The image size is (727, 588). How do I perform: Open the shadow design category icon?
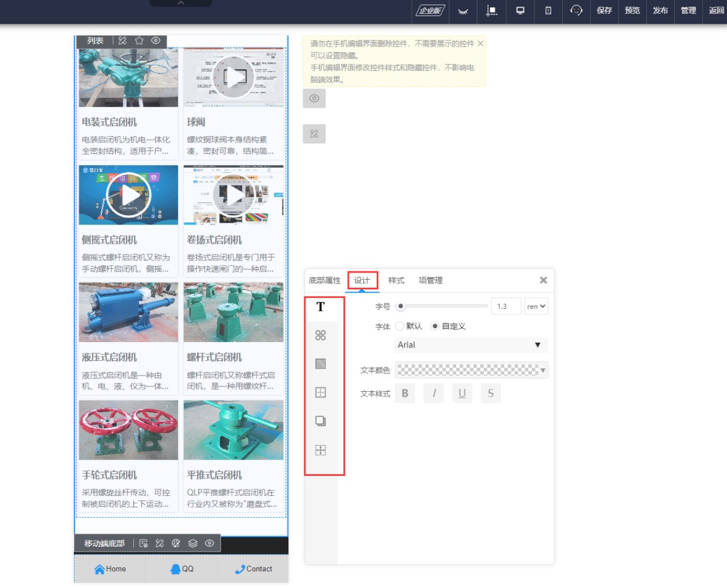point(320,421)
